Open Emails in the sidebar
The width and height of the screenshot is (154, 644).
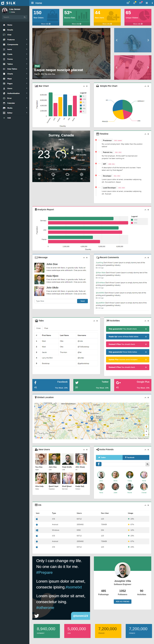pyautogui.click(x=15, y=30)
